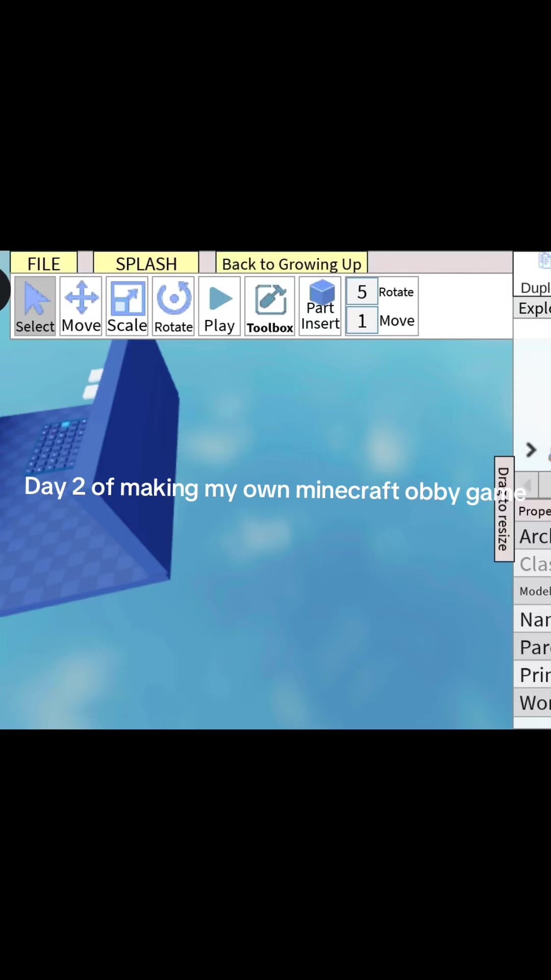Click Back to Growing Up
551x980 pixels.
(x=291, y=263)
